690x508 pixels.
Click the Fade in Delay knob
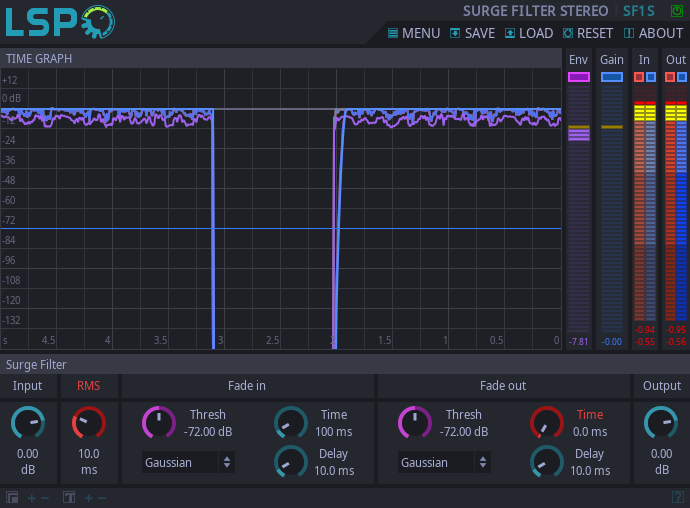coord(291,462)
